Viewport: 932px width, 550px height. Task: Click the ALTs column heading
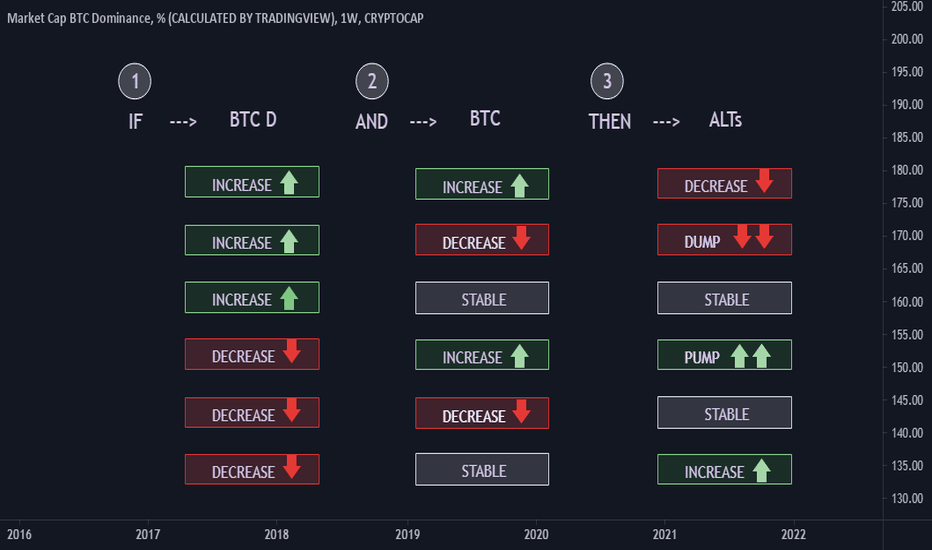coord(725,120)
